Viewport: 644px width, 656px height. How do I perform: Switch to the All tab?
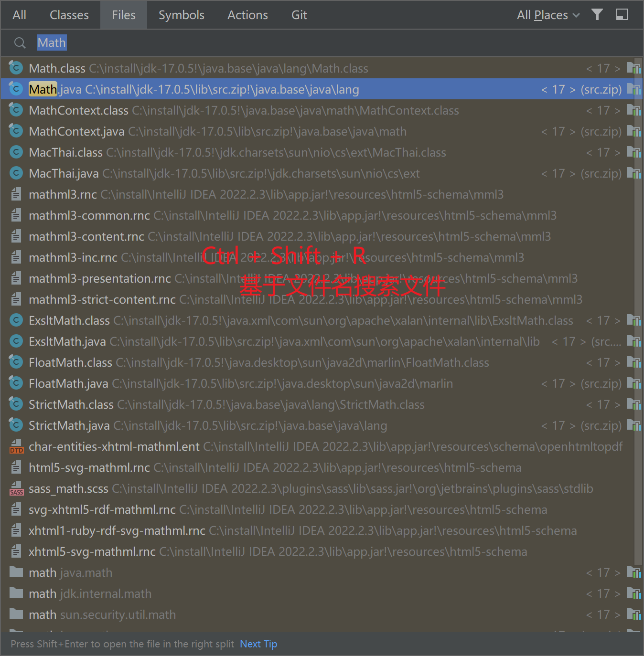pyautogui.click(x=19, y=15)
